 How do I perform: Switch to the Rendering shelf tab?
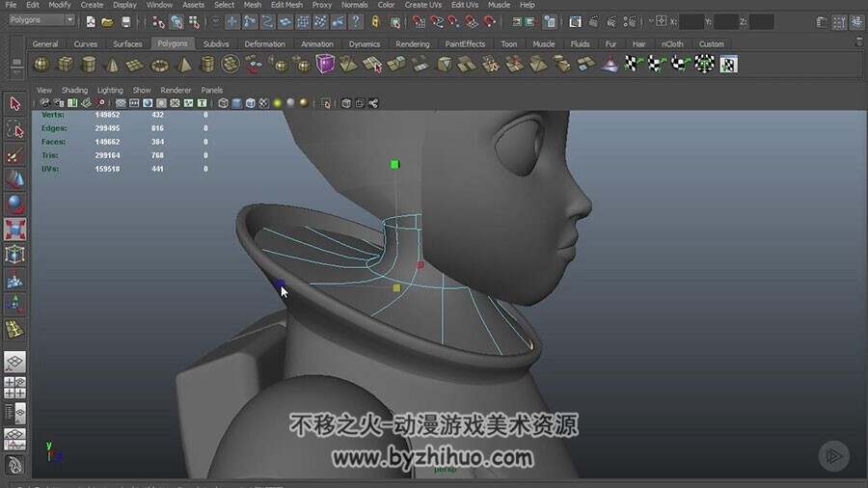[413, 43]
